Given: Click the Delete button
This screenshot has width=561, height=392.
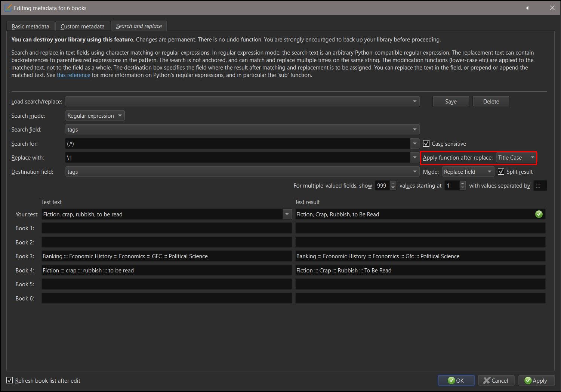Looking at the screenshot, I should [x=491, y=101].
